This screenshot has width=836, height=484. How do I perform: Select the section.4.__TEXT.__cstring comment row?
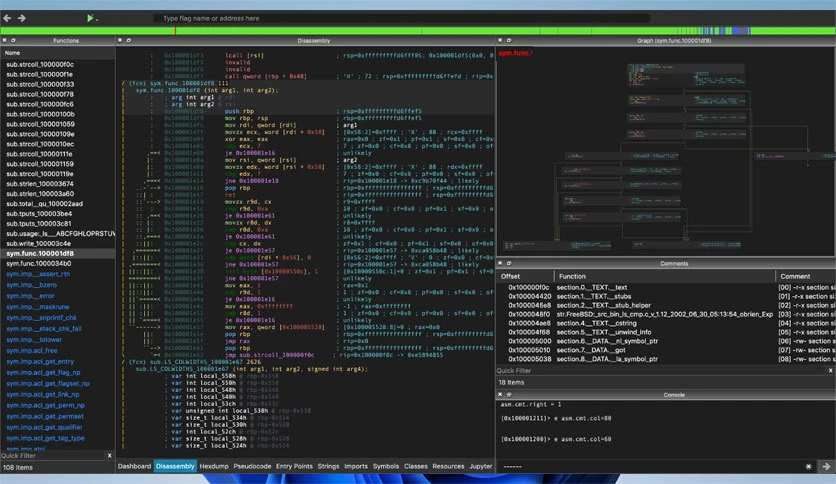click(x=666, y=323)
